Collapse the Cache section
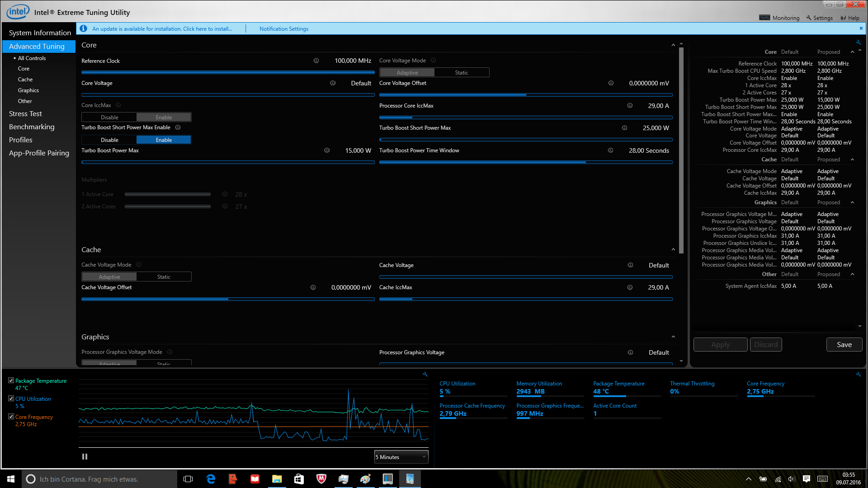 tap(673, 250)
